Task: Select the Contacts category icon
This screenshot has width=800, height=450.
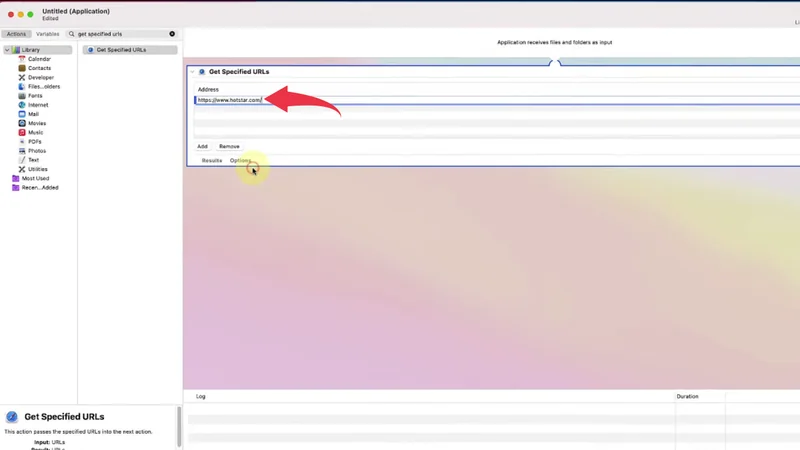Action: coord(22,68)
